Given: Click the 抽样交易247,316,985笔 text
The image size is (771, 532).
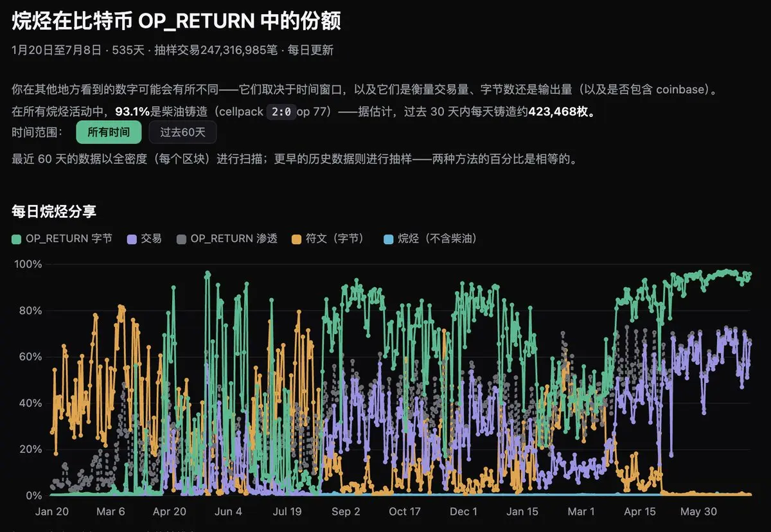Looking at the screenshot, I should (x=217, y=49).
